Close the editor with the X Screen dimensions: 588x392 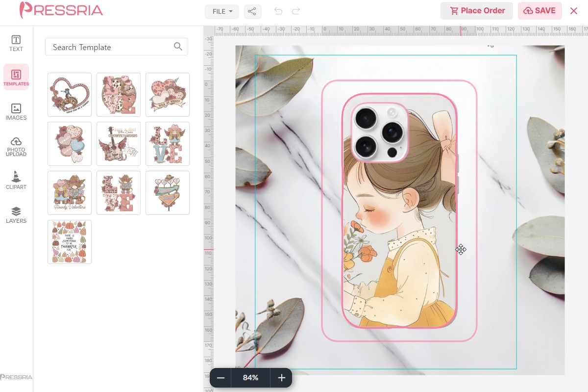click(574, 11)
